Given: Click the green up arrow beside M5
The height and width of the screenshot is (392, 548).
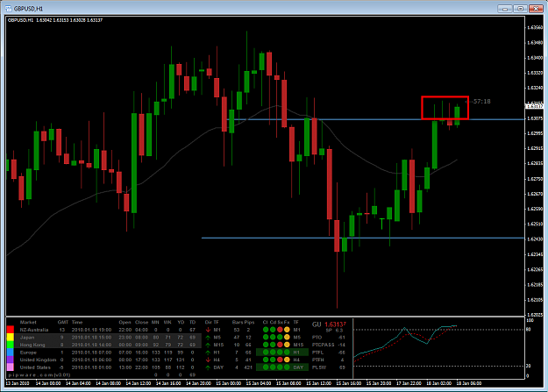Looking at the screenshot, I should pos(208,338).
